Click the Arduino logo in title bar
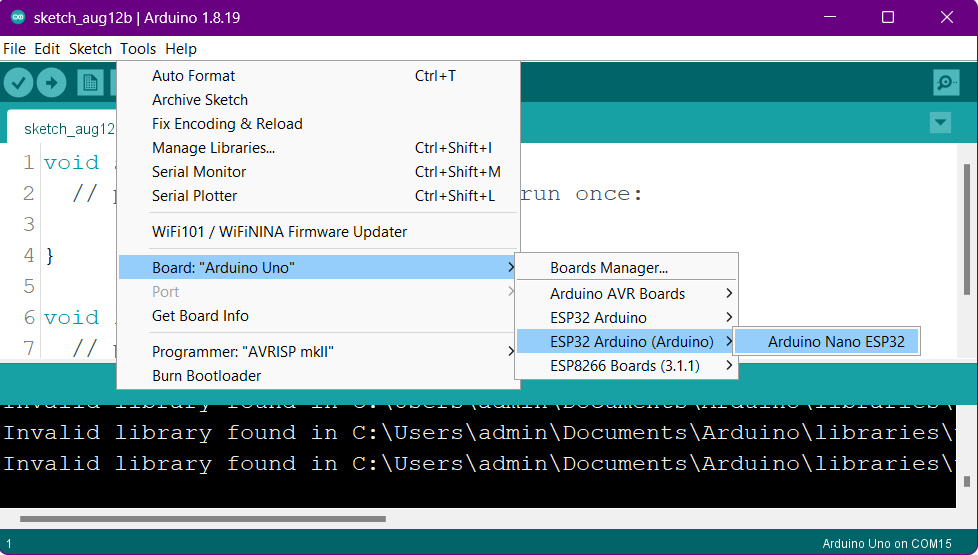Viewport: 978px width, 555px height. tap(18, 18)
